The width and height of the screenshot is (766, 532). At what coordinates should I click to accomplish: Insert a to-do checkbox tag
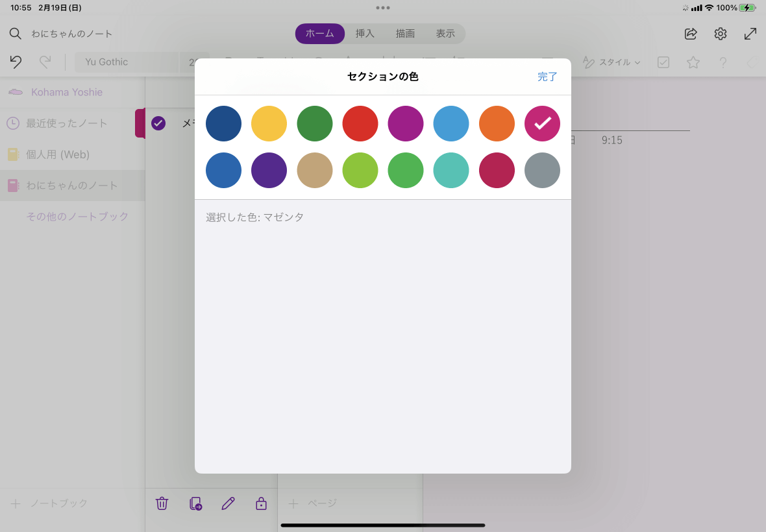pos(663,62)
